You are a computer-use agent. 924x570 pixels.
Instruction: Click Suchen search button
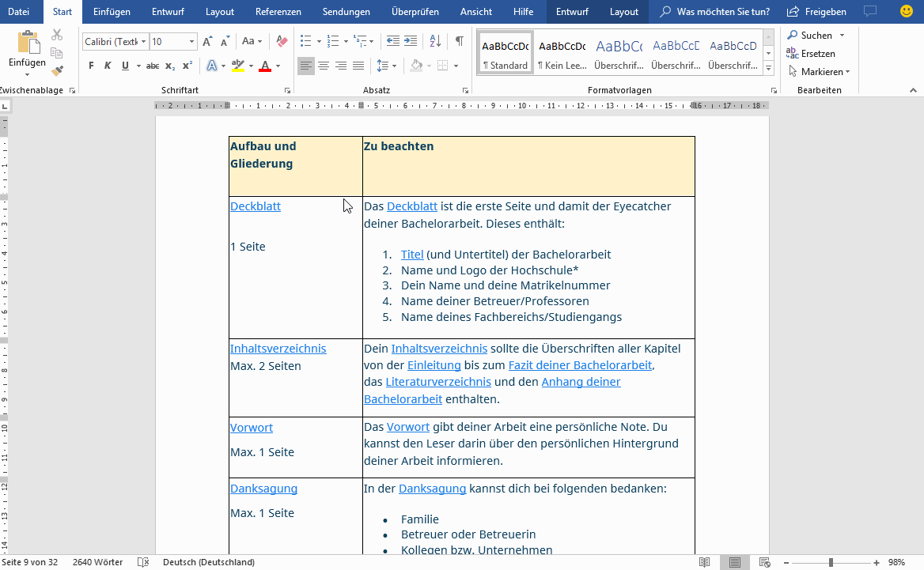pos(810,36)
